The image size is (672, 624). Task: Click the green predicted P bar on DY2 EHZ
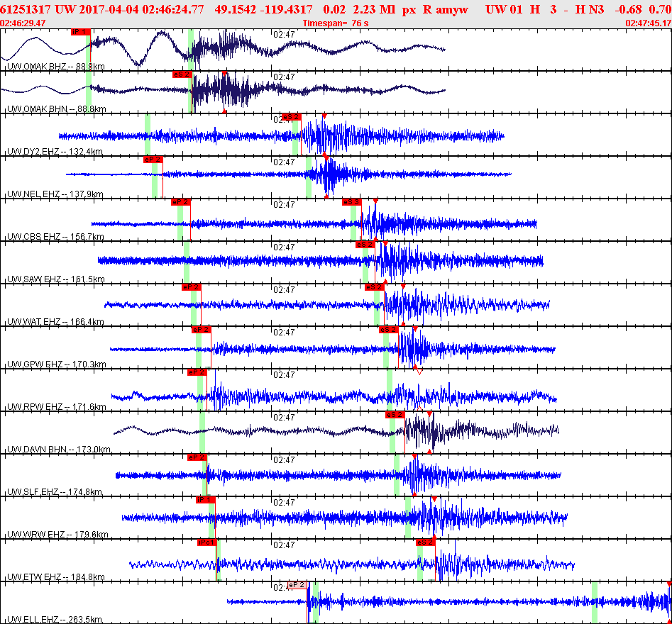148,134
